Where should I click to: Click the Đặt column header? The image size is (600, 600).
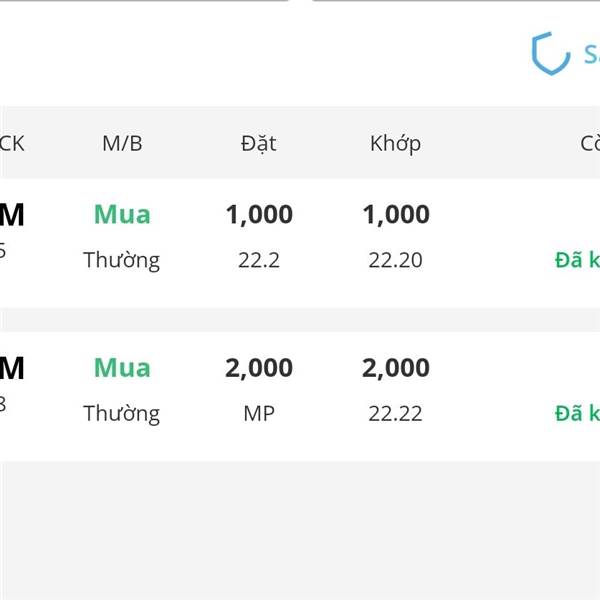(x=259, y=144)
